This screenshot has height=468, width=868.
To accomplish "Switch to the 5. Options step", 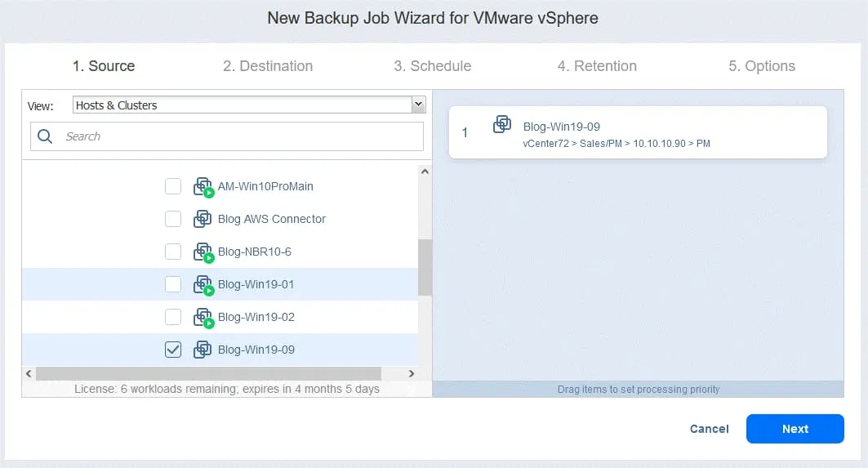I will click(761, 66).
